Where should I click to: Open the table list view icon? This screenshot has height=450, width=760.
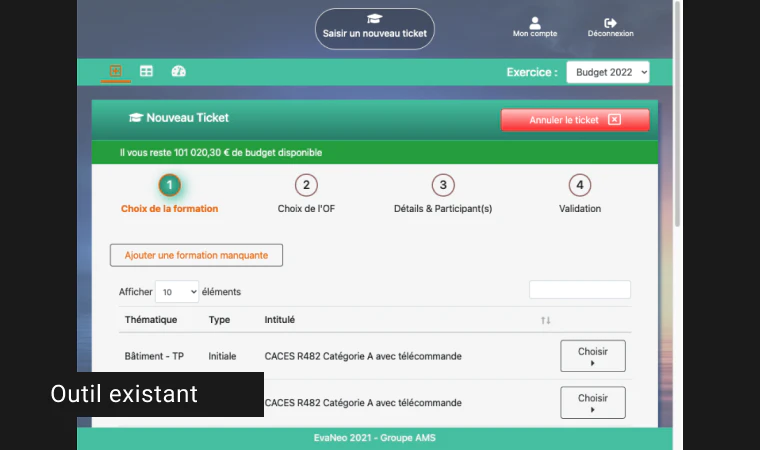pyautogui.click(x=146, y=71)
